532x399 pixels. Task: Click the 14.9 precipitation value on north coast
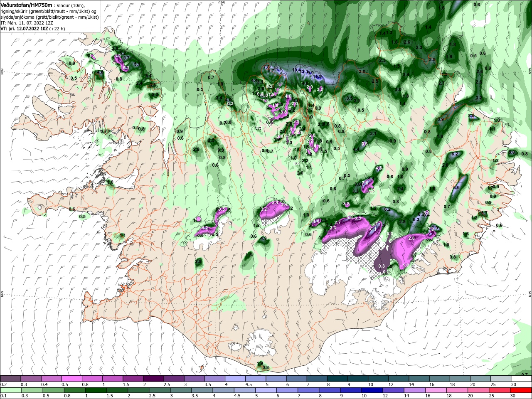(318, 76)
